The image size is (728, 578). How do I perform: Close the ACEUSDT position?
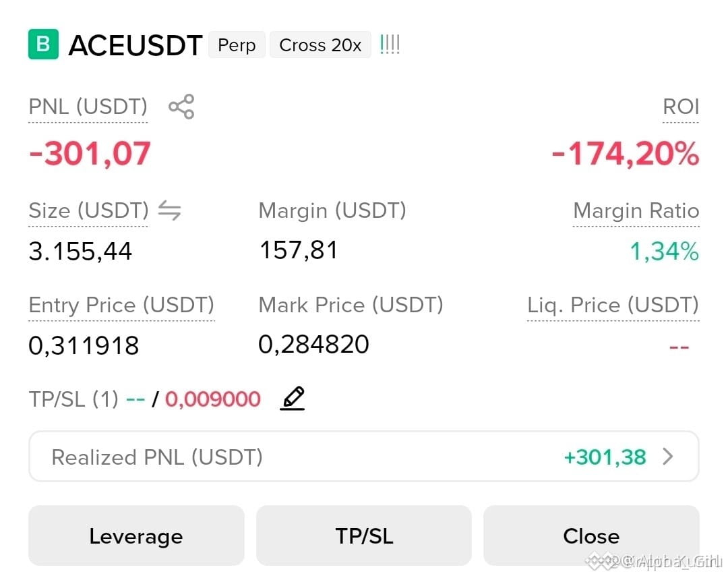tap(591, 536)
